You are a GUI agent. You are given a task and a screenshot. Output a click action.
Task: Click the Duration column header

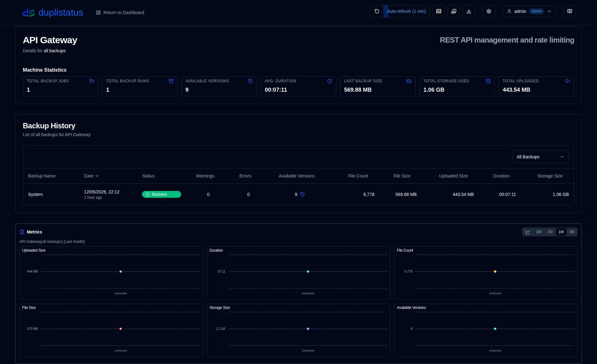[501, 176]
